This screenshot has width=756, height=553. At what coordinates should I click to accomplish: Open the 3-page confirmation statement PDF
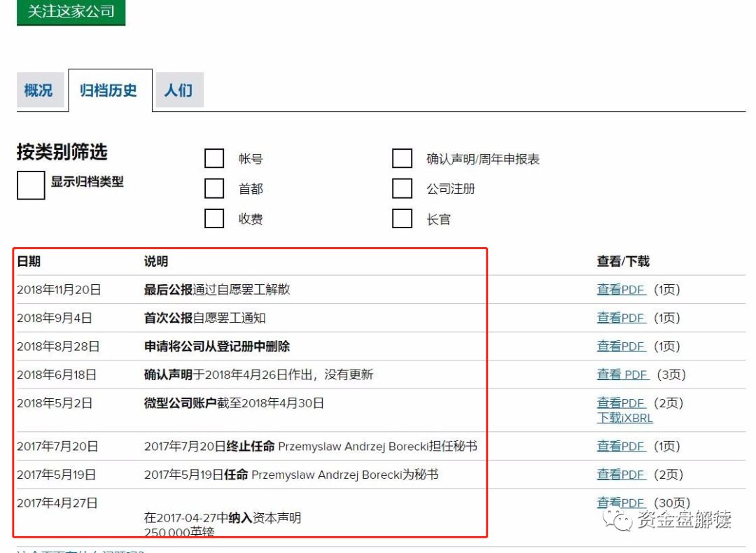click(622, 374)
